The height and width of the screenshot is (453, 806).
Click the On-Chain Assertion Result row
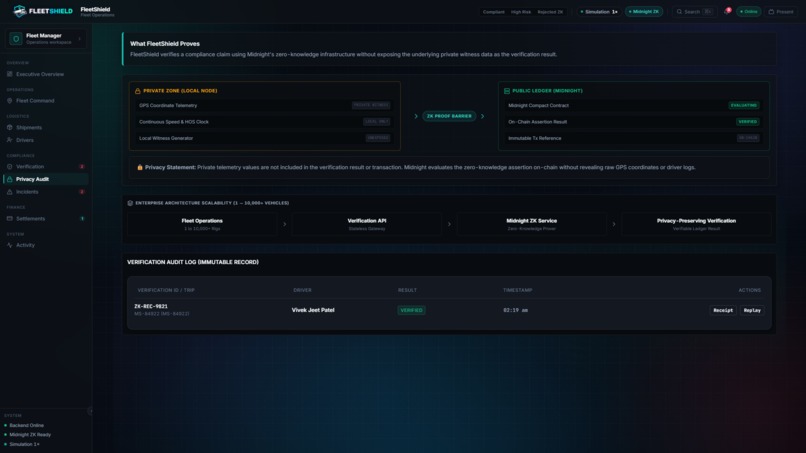tap(634, 122)
